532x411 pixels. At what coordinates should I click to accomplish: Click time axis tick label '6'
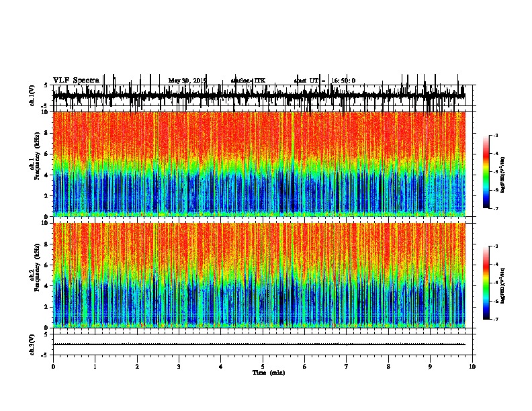tap(305, 366)
